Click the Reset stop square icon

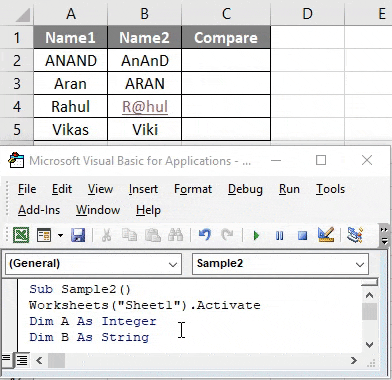pos(302,236)
